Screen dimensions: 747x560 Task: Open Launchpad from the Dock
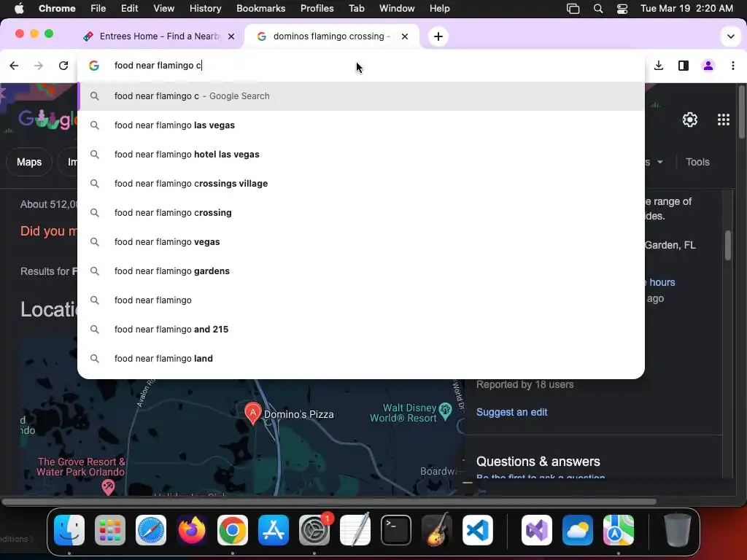[110, 530]
